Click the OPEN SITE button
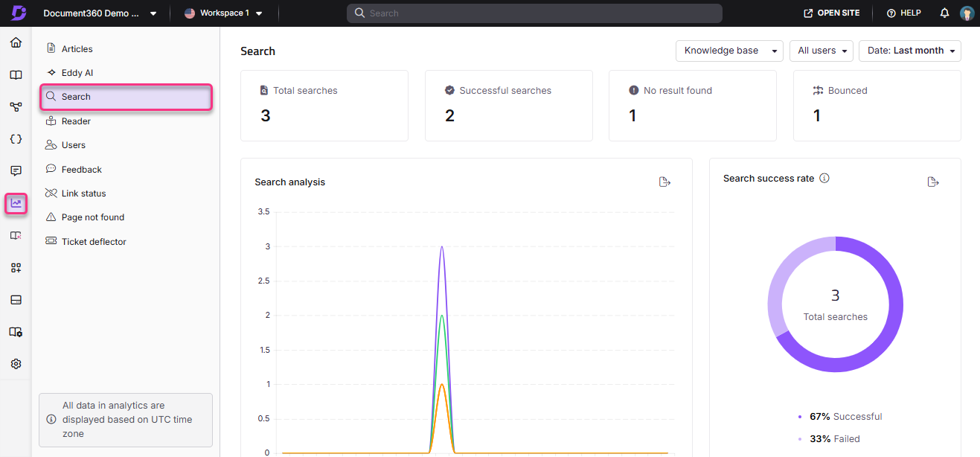 (x=831, y=13)
